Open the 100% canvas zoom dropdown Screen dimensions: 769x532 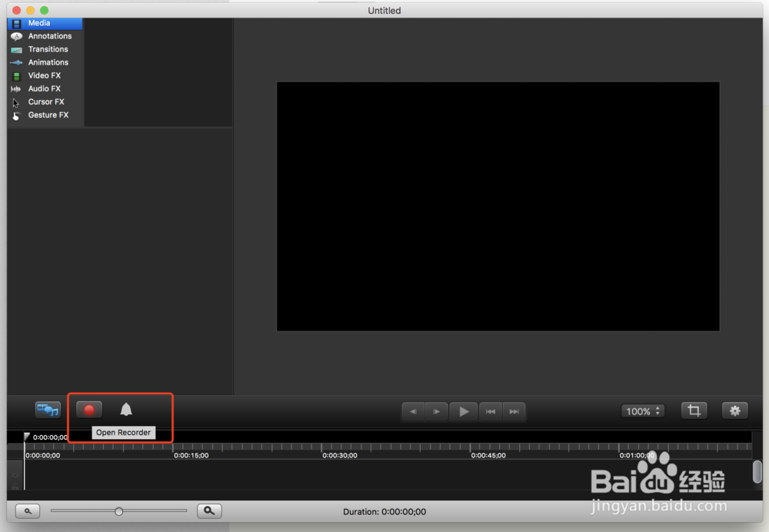click(643, 411)
